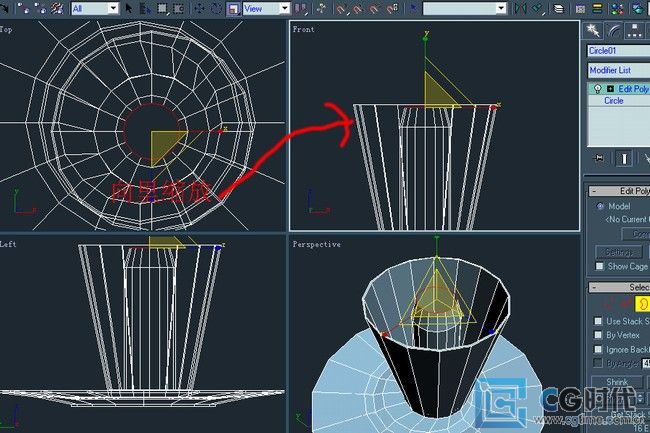Image resolution: width=650 pixels, height=433 pixels.
Task: Open the Material Editor icon
Action: click(x=617, y=9)
